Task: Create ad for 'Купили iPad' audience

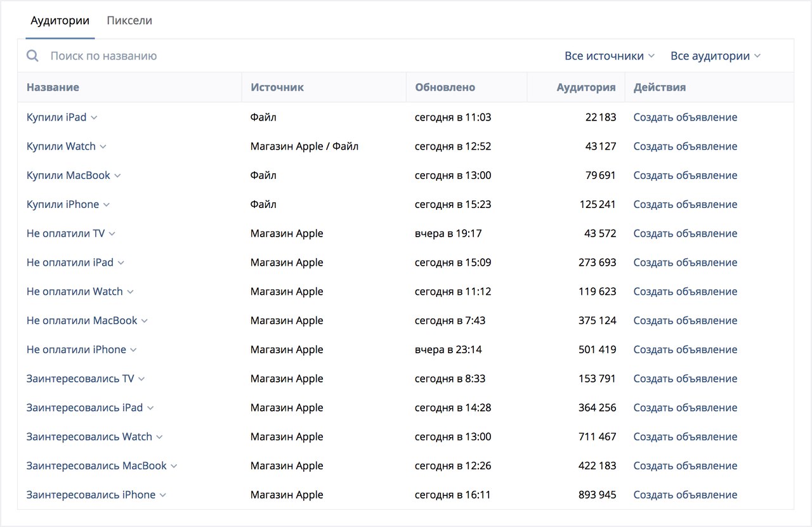Action: 685,117
